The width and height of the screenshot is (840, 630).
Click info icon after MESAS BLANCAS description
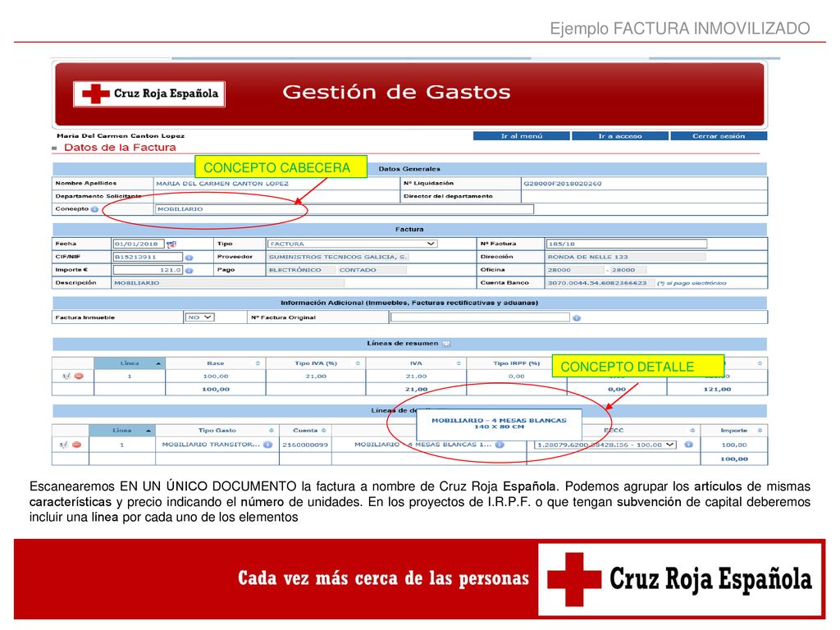point(500,445)
